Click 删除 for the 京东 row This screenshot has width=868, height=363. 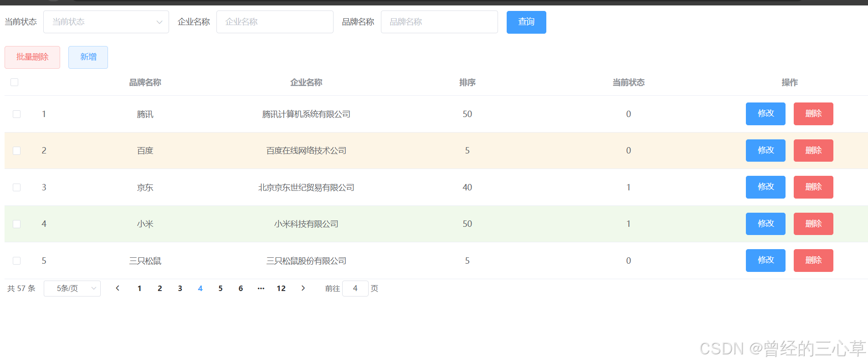813,187
